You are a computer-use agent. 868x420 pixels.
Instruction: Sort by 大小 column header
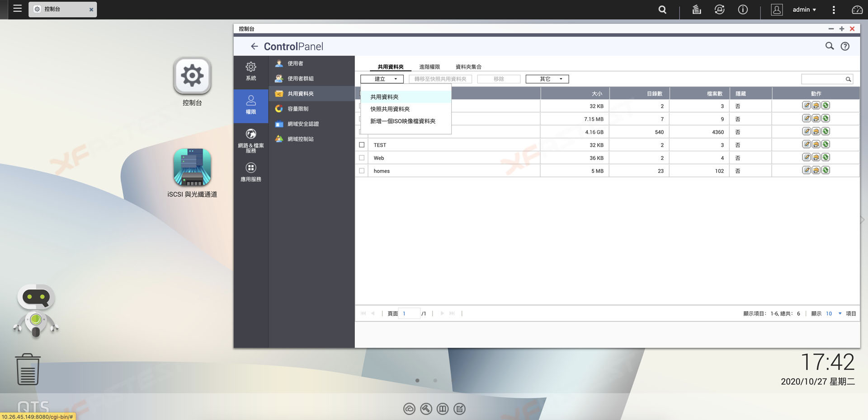click(x=575, y=93)
